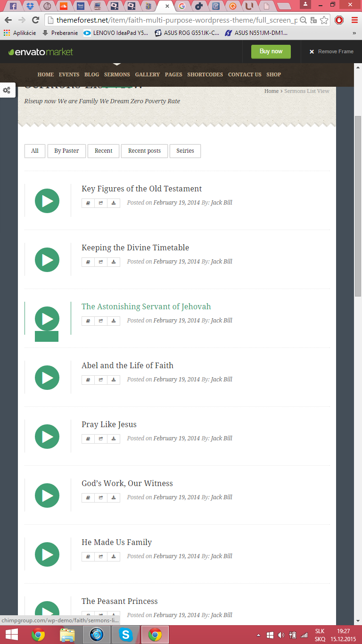
Task: Click book icon under God's Work, Our Witness
Action: click(88, 497)
